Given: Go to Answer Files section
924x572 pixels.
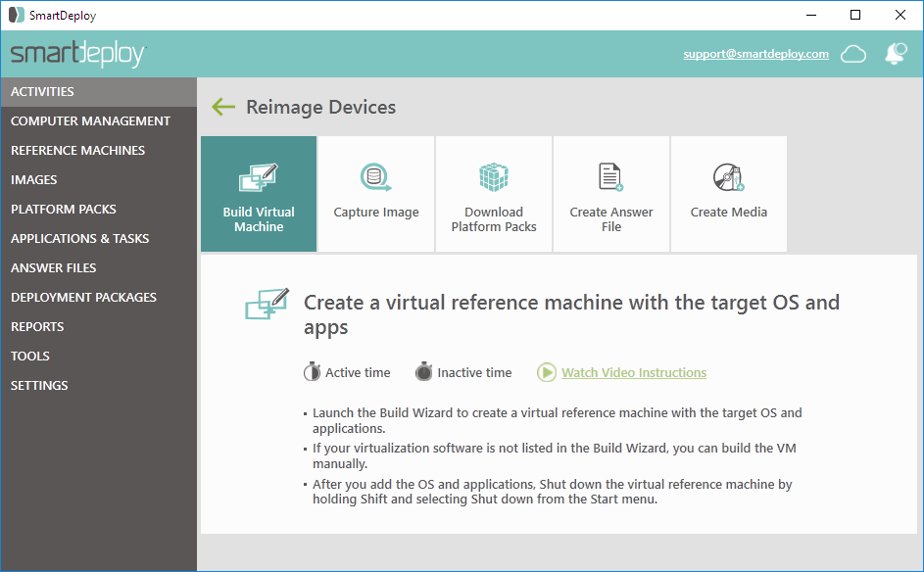Looking at the screenshot, I should 98,268.
